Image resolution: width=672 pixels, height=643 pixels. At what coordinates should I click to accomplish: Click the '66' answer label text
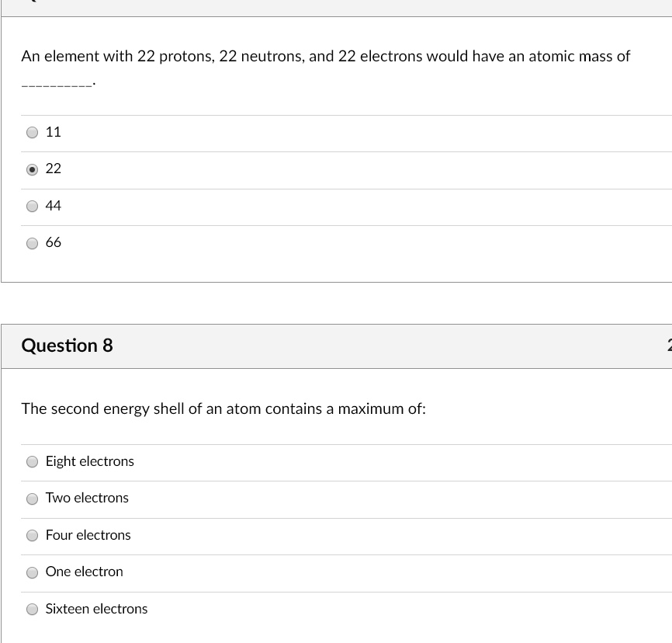53,242
